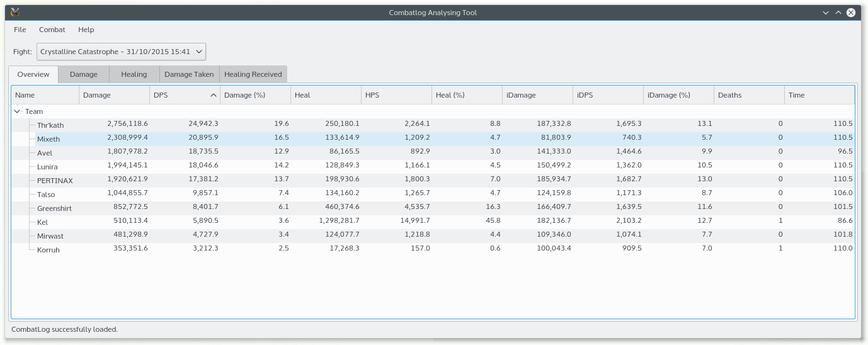Viewport: 868px width, 345px height.
Task: Sort by the Time column header
Action: (819, 95)
